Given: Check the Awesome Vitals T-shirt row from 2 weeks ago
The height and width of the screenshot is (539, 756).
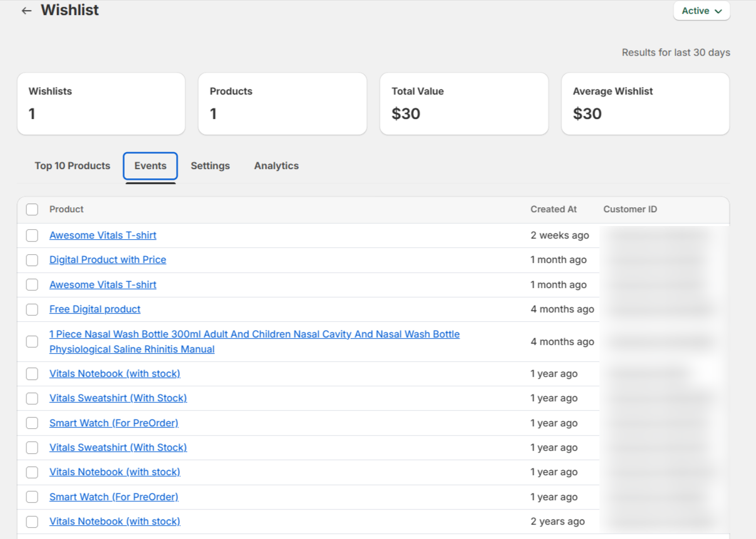Looking at the screenshot, I should coord(32,235).
